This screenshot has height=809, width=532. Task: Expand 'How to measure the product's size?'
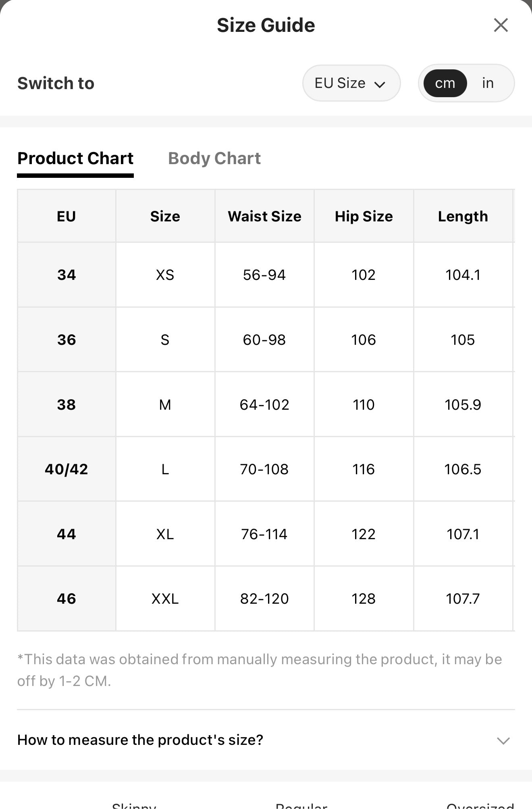click(266, 740)
